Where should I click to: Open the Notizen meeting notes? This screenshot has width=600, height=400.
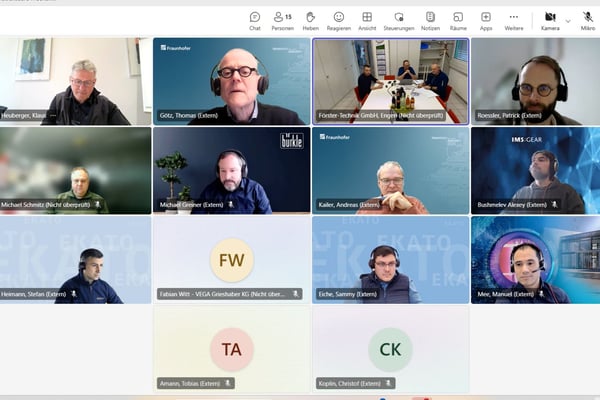430,20
